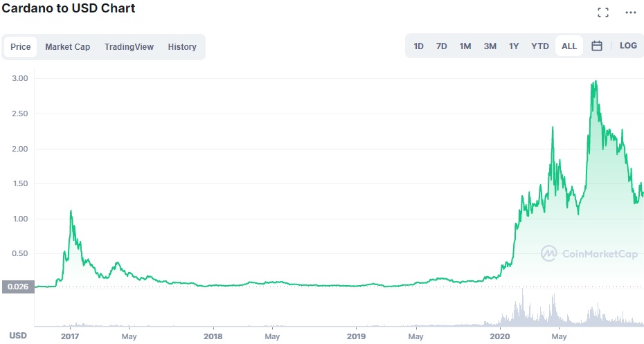
Task: Open the calendar date range picker
Action: [x=597, y=46]
